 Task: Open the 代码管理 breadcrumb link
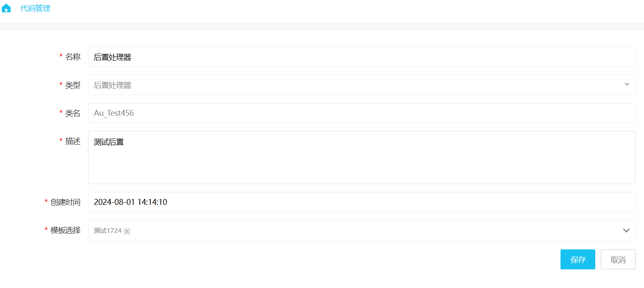point(36,8)
